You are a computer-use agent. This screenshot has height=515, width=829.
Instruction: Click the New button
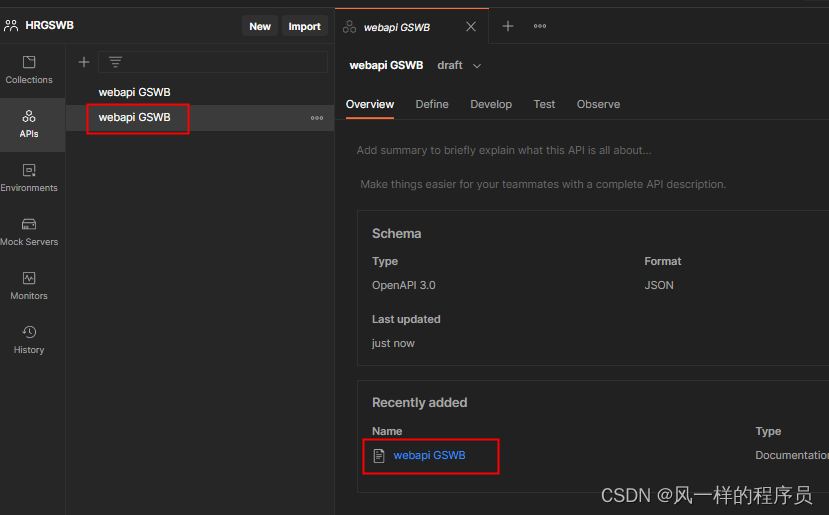pos(260,26)
